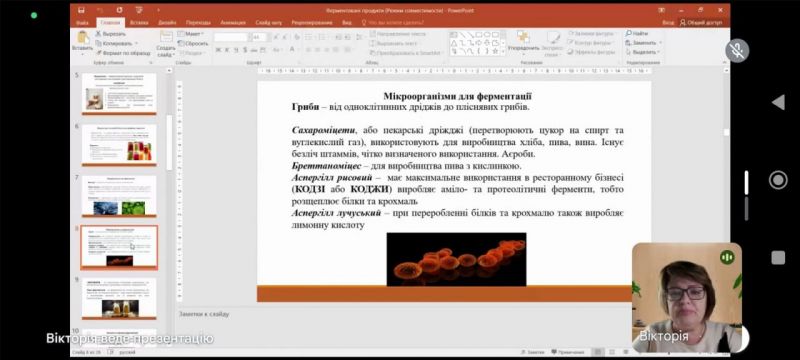Viewport: 800px width, 360px height.
Task: Click the slide notes field (Заметки к слайду)
Action: (x=403, y=315)
